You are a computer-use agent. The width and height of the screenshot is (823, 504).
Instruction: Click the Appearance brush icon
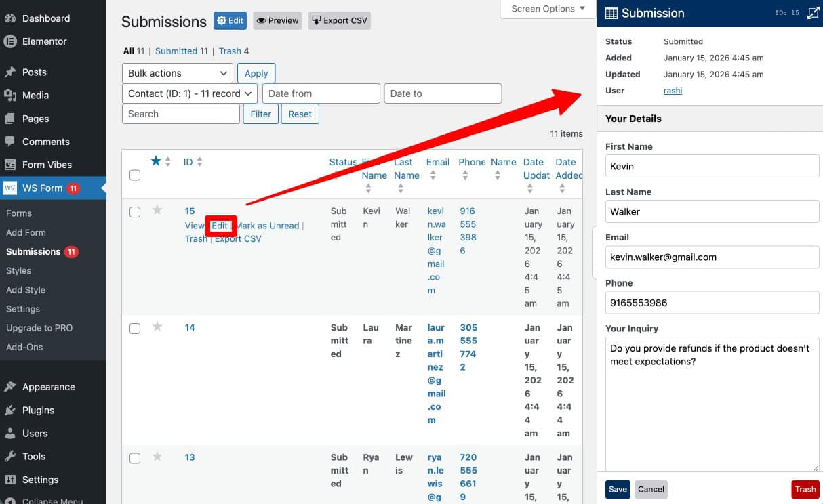10,387
